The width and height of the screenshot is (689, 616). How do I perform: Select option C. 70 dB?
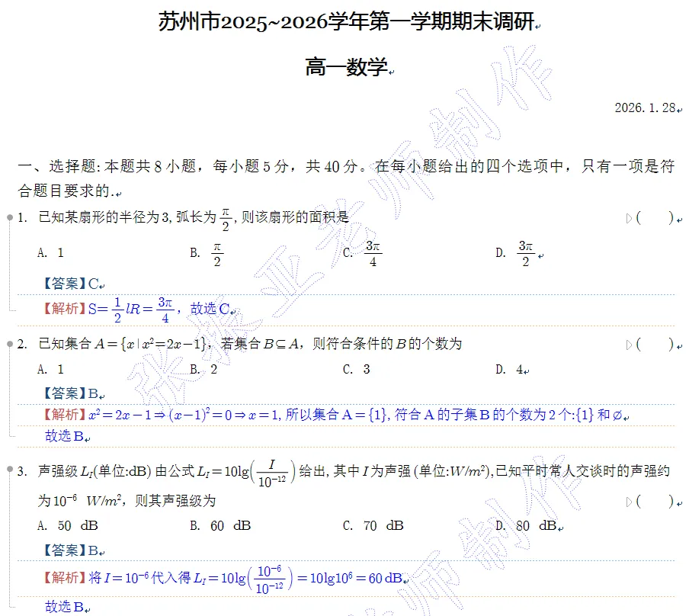coord(373,526)
